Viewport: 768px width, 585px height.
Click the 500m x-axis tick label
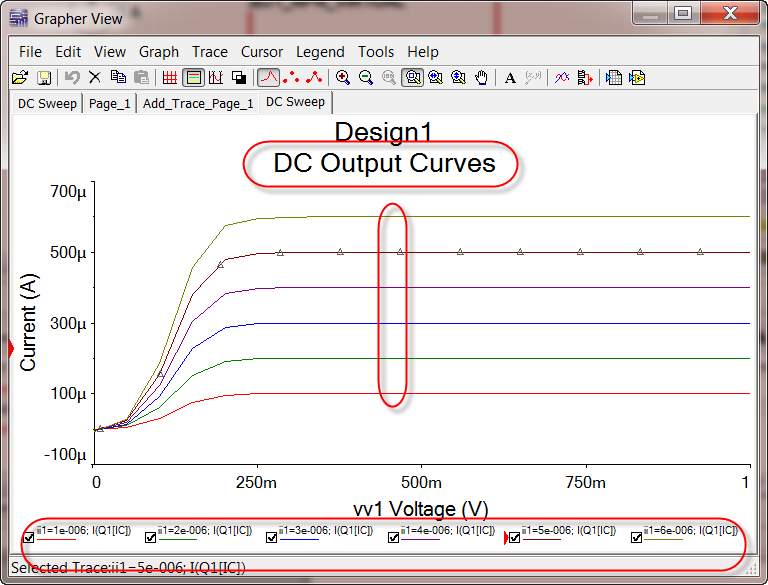pyautogui.click(x=421, y=483)
